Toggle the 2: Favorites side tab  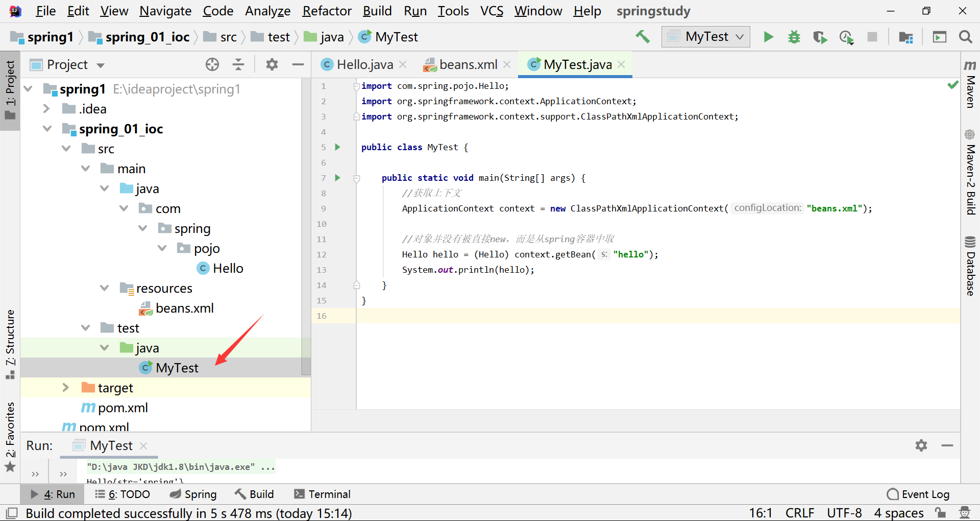[x=10, y=437]
